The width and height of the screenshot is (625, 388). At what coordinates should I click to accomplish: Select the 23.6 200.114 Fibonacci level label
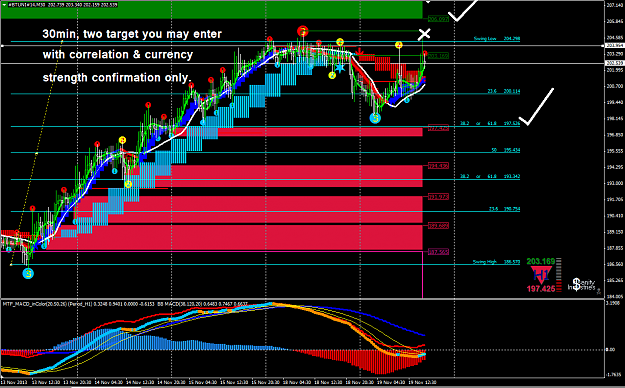point(503,91)
